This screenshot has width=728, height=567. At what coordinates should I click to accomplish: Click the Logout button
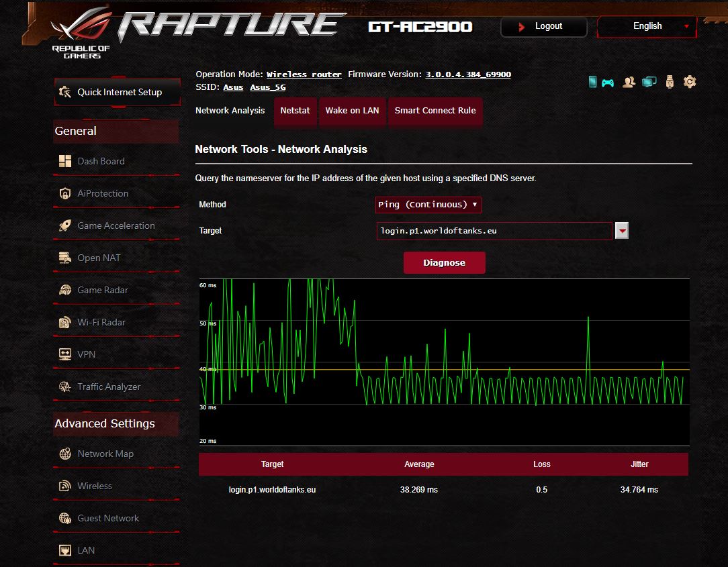pos(544,26)
